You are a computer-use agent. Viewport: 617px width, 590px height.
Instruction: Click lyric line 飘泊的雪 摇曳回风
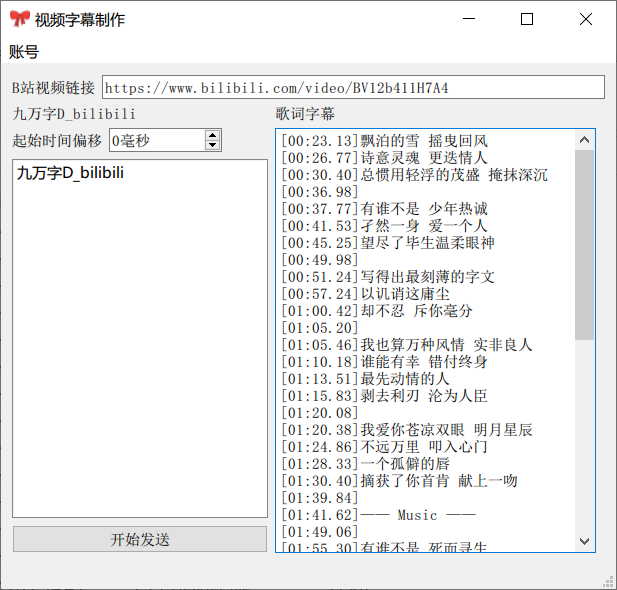[384, 141]
